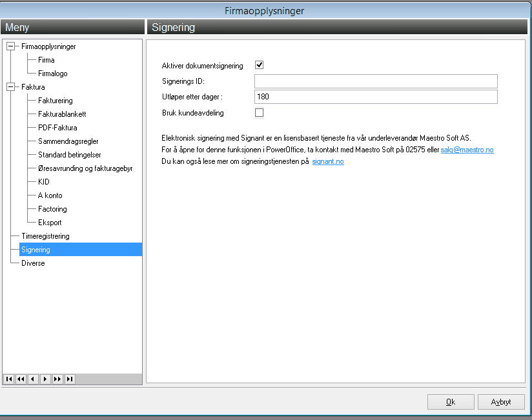Click the Utløper etter dager field
Screen dimensions: 532x420
tap(376, 97)
